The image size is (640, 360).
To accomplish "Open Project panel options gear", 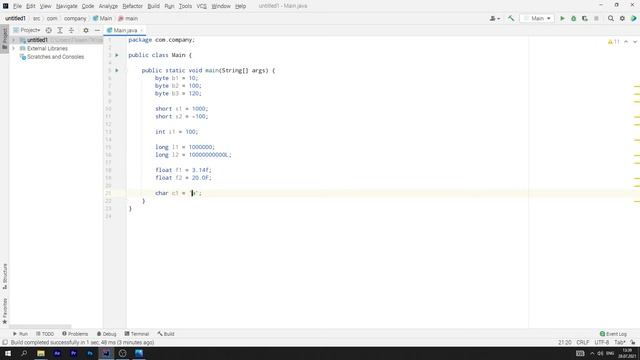I will pos(86,30).
